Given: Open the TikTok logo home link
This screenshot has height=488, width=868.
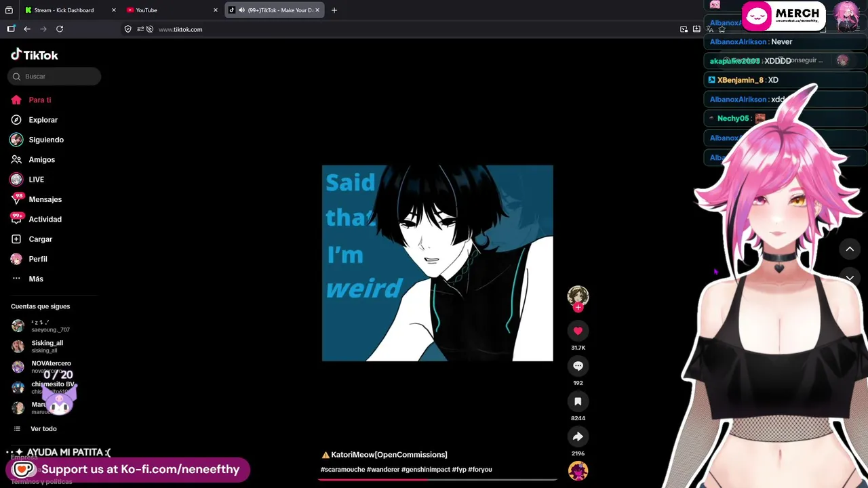Looking at the screenshot, I should click(35, 55).
